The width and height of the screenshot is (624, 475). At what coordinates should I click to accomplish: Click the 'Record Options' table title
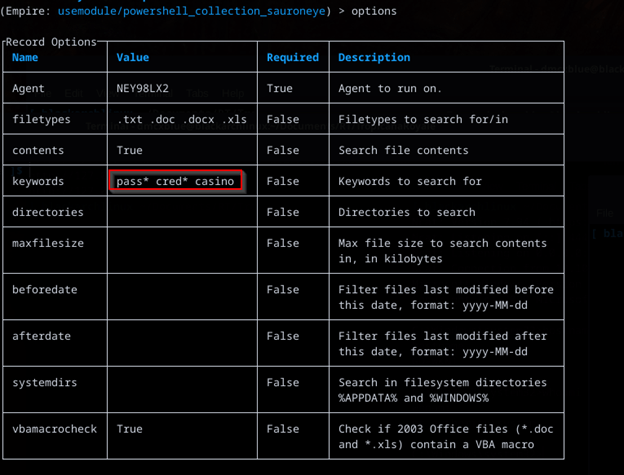[x=51, y=42]
